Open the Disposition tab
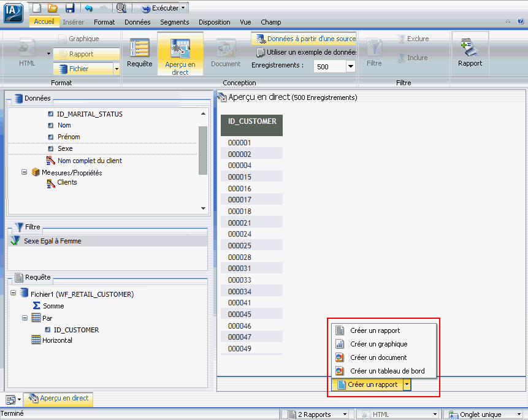Screen dimensions: 528x420 [215, 22]
